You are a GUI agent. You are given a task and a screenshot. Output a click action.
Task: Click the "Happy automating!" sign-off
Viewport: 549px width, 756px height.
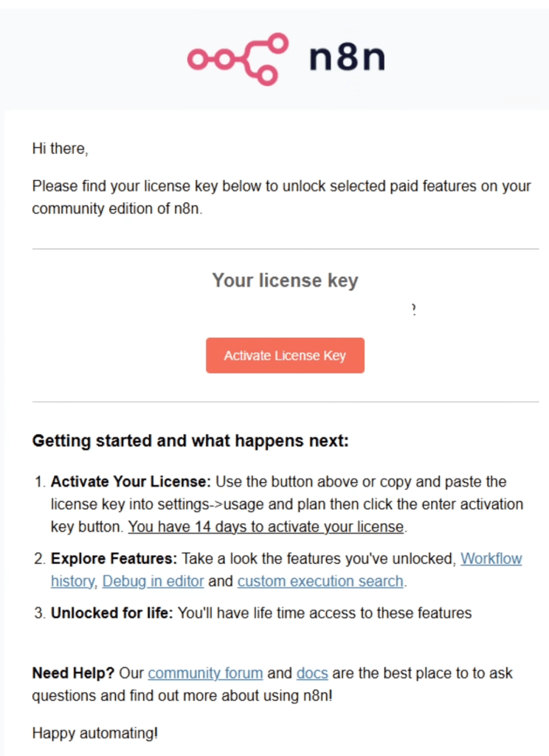tap(94, 734)
